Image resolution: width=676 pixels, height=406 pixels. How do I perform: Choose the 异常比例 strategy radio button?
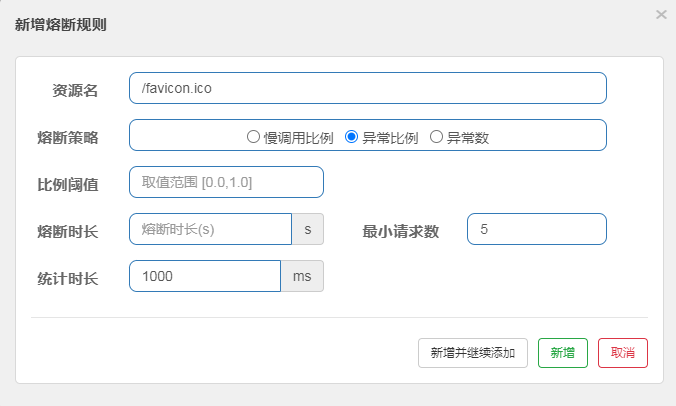(x=352, y=137)
